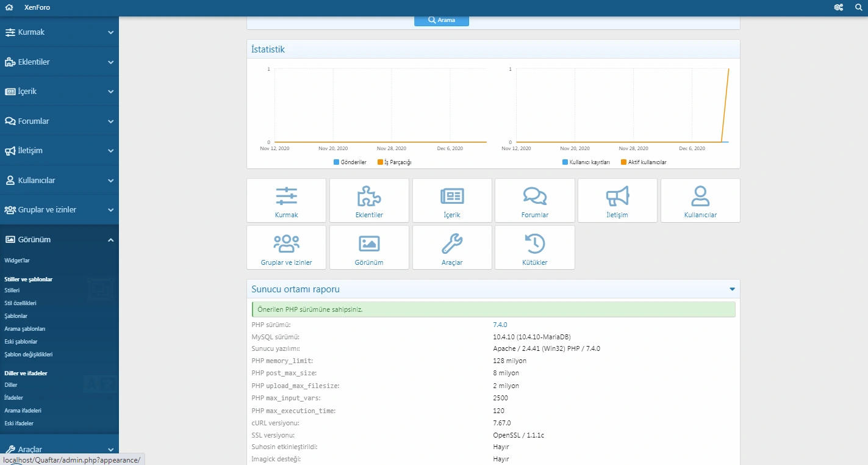Screen dimensions: 868x465
Task: Open Şablonlar in the sidebar
Action: (16, 316)
